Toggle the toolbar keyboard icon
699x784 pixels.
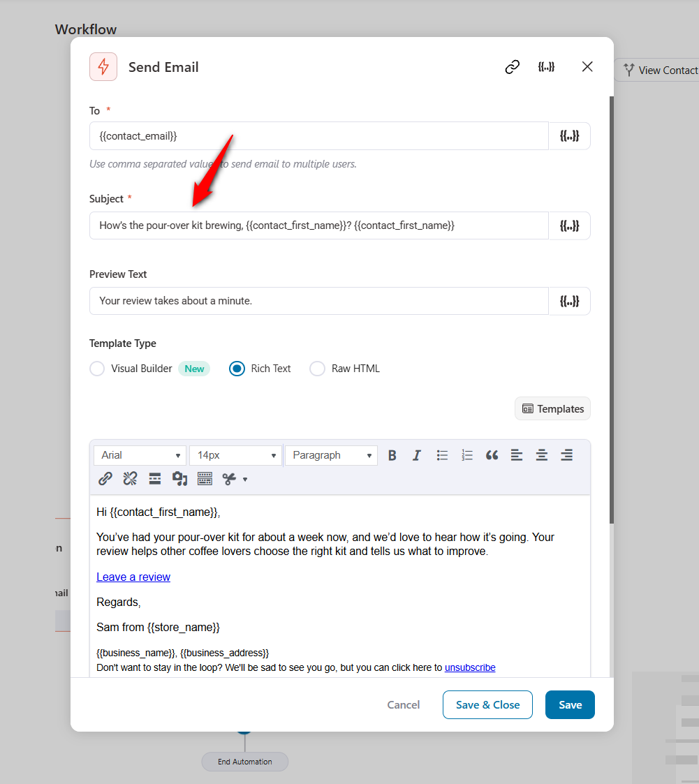click(205, 478)
